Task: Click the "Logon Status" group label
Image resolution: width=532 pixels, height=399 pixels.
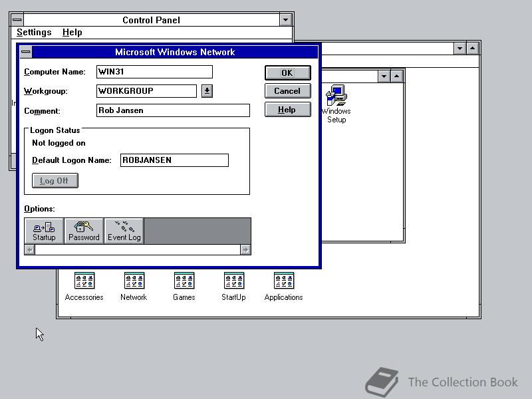Action: [x=55, y=130]
